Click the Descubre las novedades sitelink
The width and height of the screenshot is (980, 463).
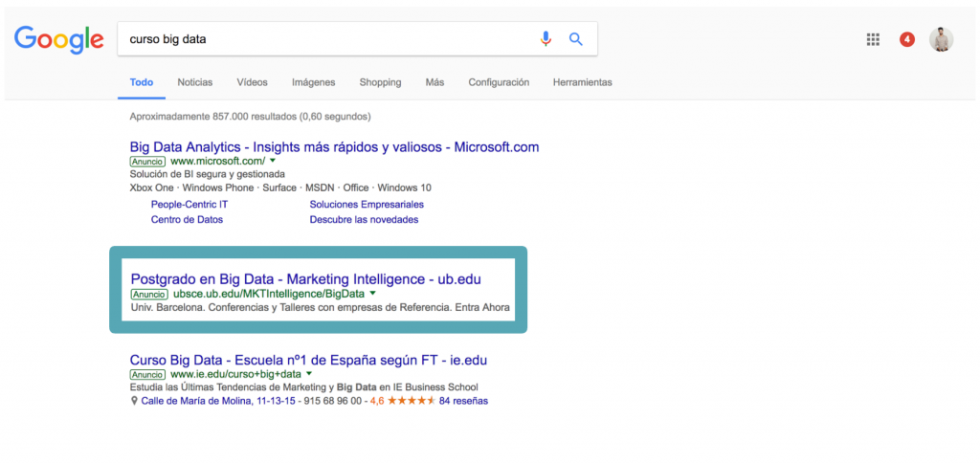(x=364, y=220)
